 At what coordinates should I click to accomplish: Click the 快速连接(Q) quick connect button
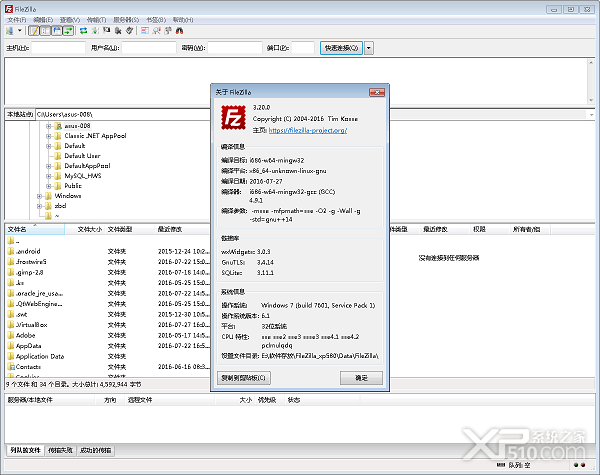tap(341, 48)
